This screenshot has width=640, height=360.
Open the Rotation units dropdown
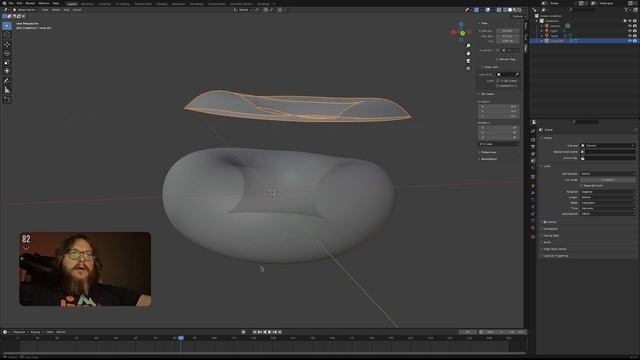[x=607, y=191]
